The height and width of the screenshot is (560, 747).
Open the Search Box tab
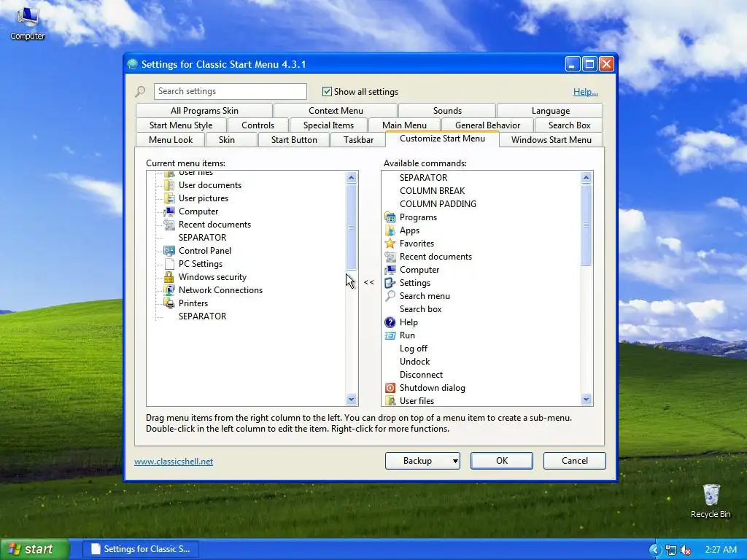[x=569, y=125]
